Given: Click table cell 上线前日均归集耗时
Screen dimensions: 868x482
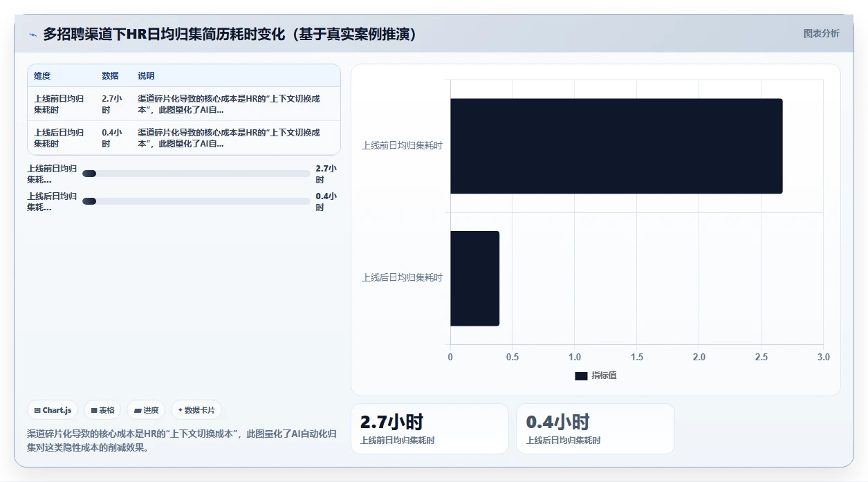Looking at the screenshot, I should 59,104.
